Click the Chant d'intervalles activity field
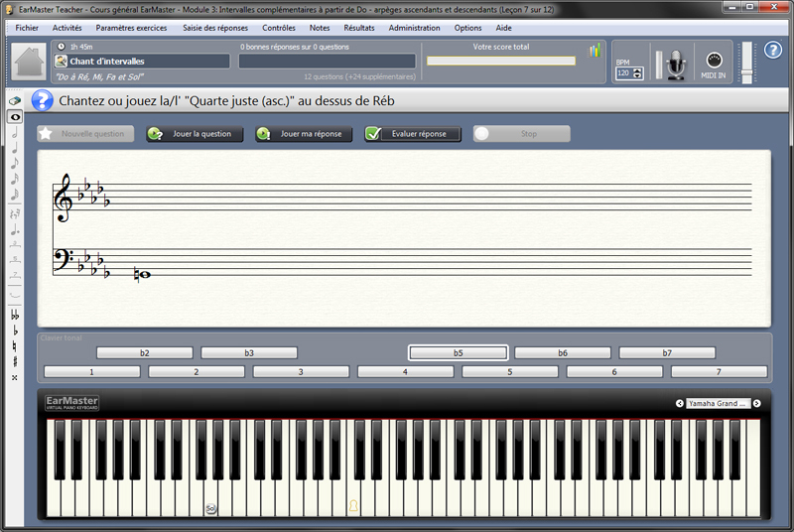 (142, 62)
